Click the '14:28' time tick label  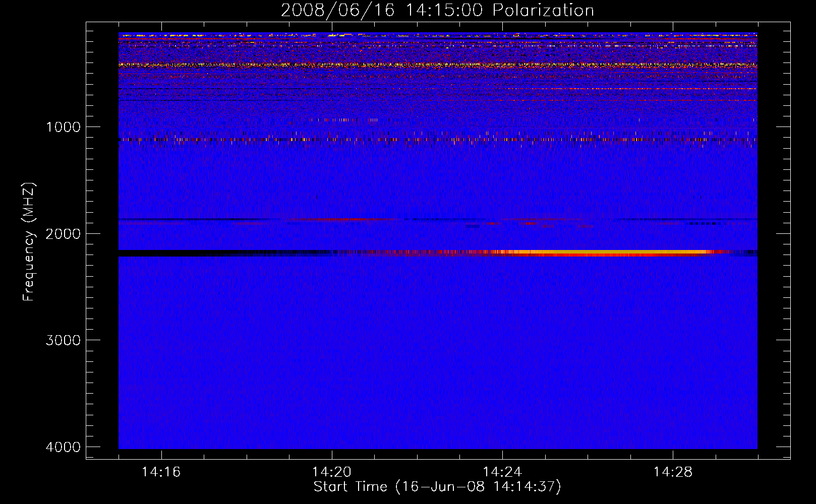point(673,472)
